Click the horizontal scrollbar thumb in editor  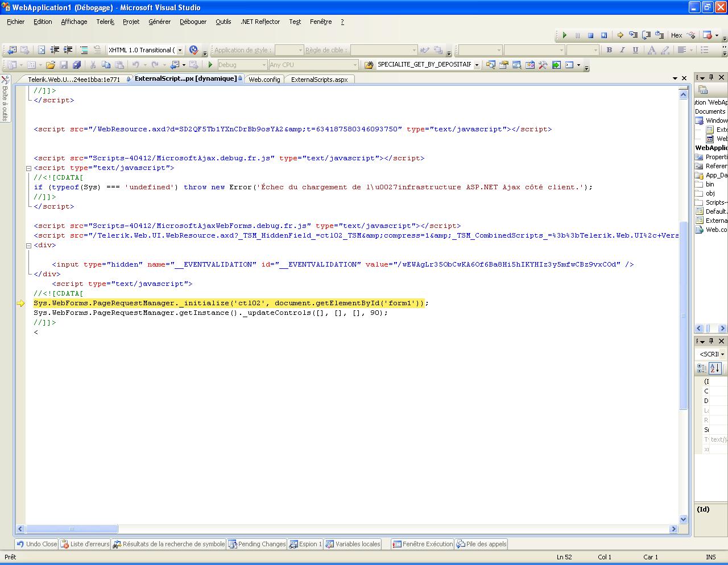72,529
